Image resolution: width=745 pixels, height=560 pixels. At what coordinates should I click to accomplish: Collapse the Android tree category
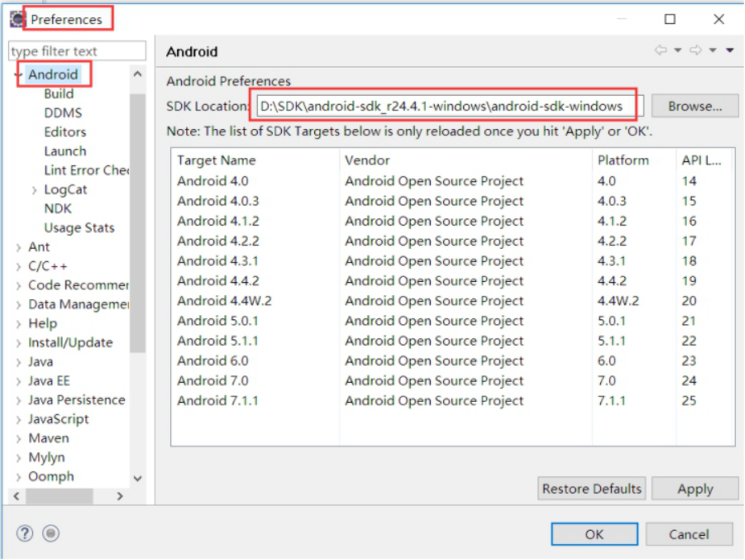pyautogui.click(x=19, y=75)
